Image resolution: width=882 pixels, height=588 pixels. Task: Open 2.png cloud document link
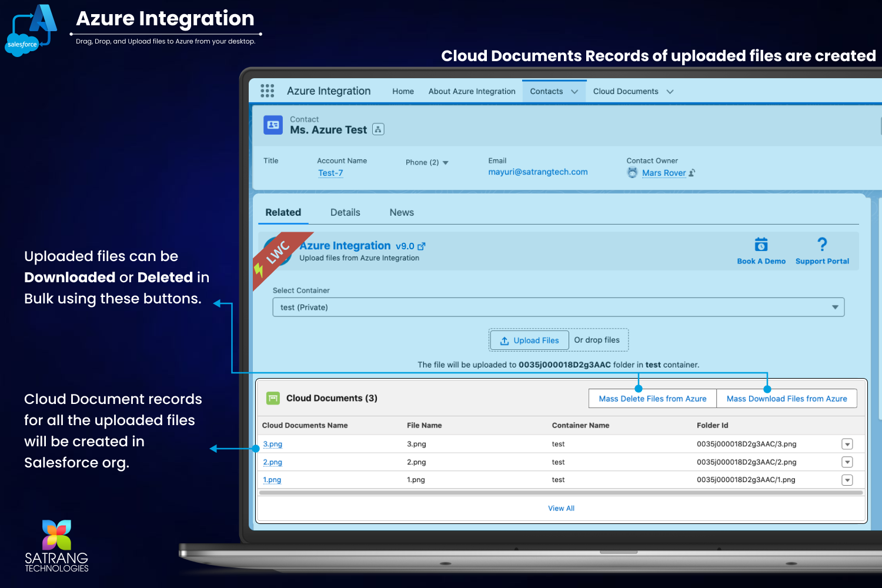pyautogui.click(x=272, y=462)
